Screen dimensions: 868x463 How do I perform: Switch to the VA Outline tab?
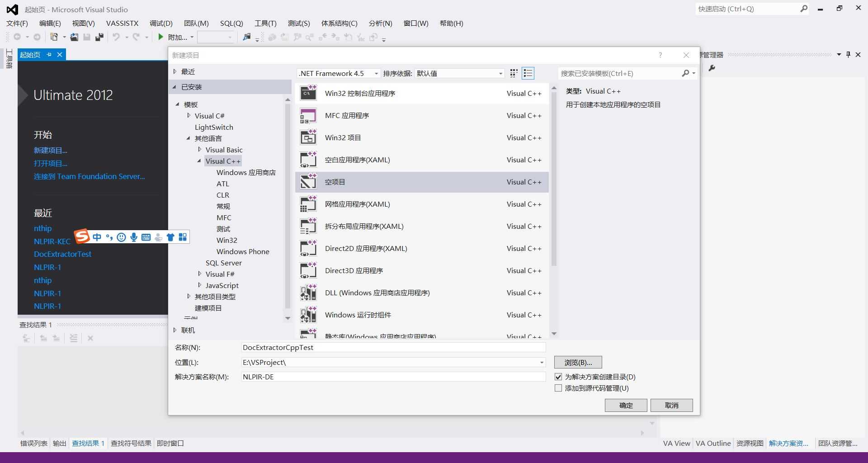713,444
